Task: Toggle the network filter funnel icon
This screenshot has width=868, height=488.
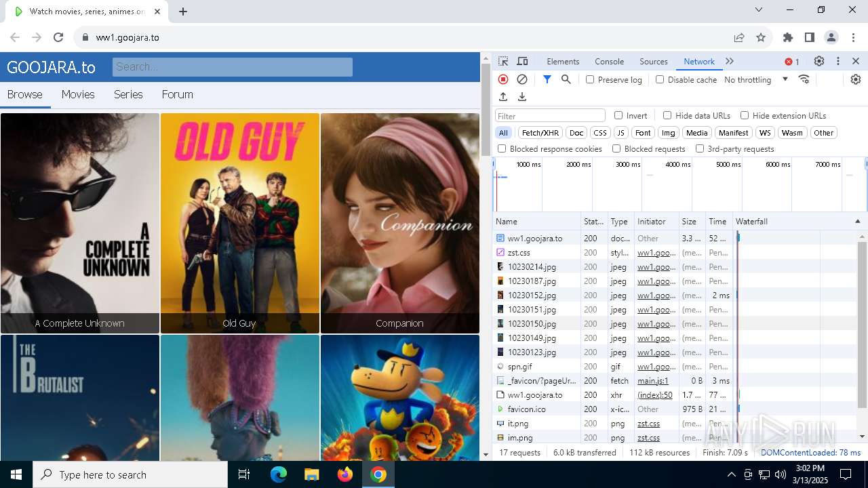Action: (x=547, y=79)
